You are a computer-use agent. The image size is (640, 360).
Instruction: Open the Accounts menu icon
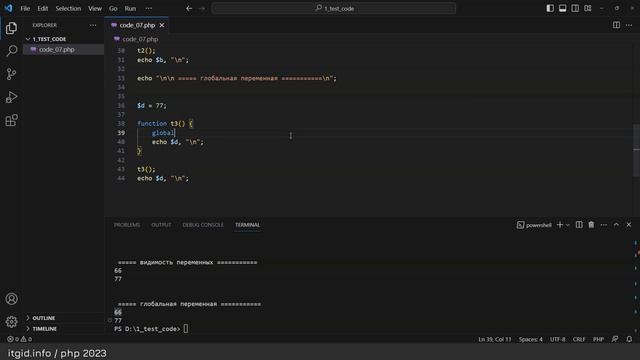coord(11,299)
